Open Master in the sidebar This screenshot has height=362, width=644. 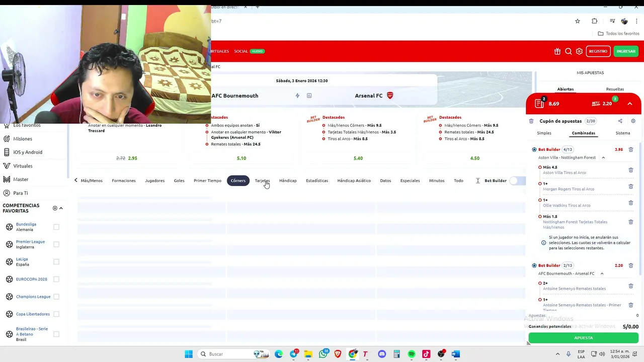click(21, 179)
